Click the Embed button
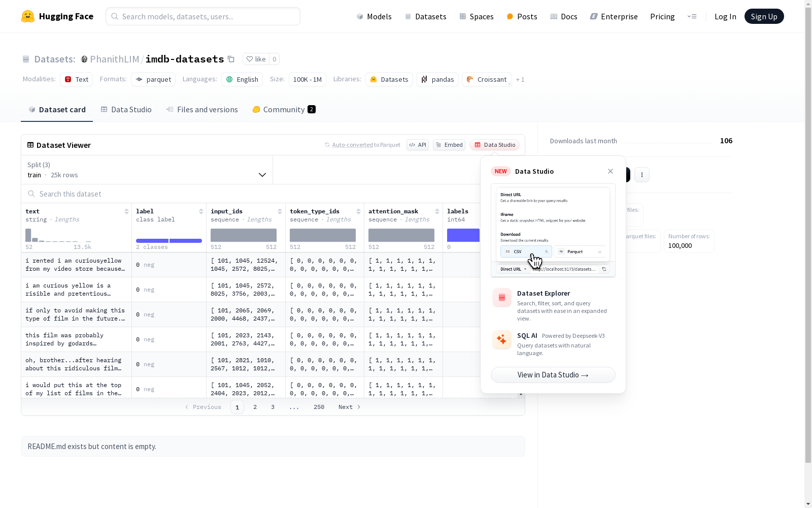 point(449,145)
